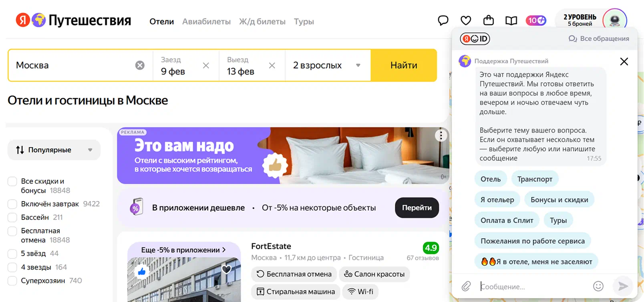
Task: Choose the Транспорт chat topic
Action: (535, 179)
